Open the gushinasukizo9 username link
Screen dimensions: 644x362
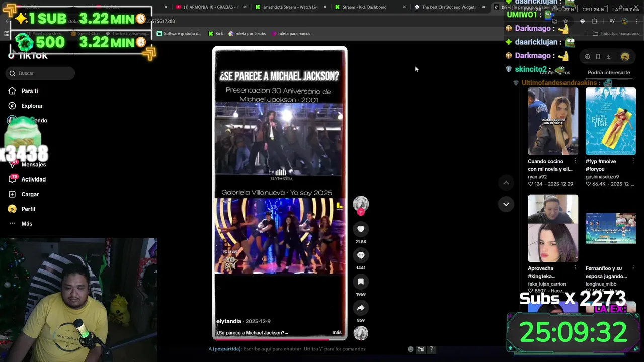pyautogui.click(x=602, y=177)
